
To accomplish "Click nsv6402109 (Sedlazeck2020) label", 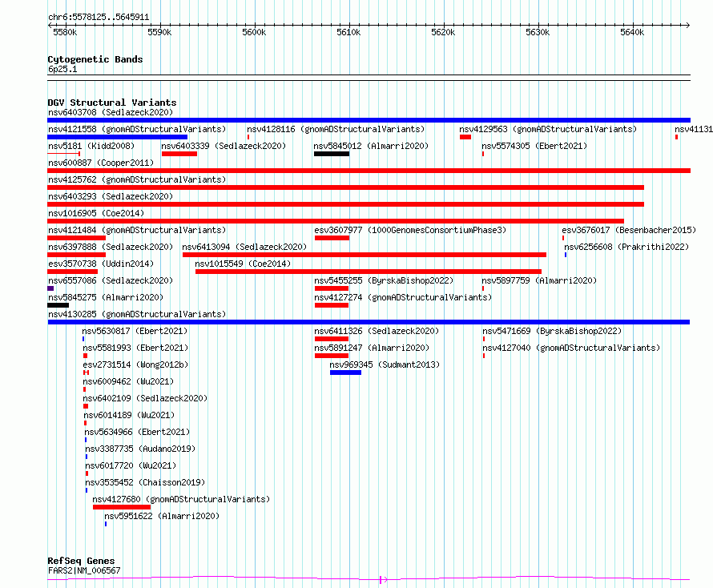I will pyautogui.click(x=145, y=398).
